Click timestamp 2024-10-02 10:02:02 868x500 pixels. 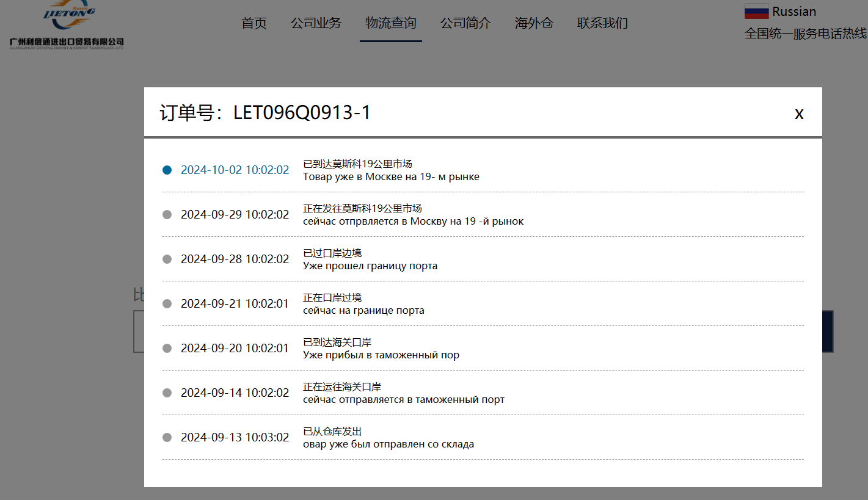235,170
